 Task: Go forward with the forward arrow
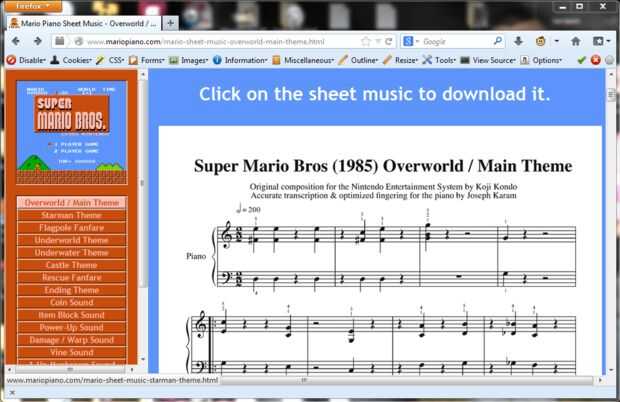tap(37, 41)
